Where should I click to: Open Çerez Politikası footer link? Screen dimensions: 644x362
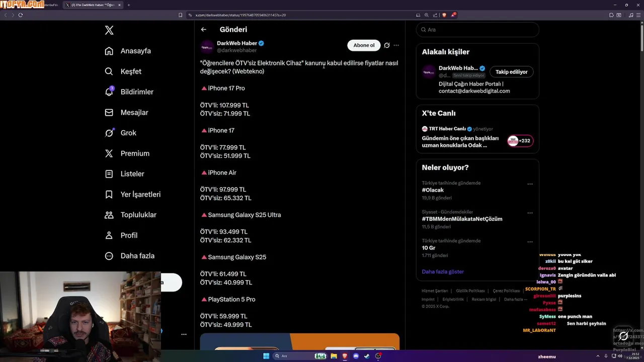506,291
